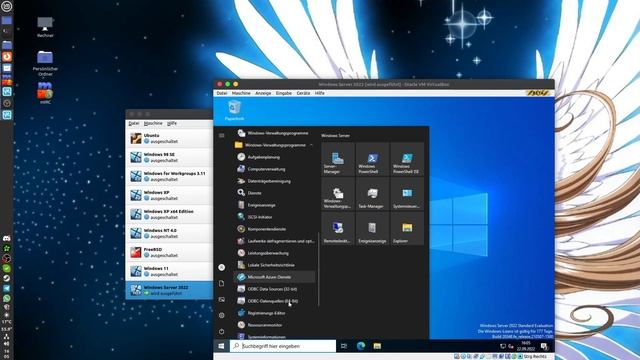Click the Suchbegriff hier eingeben search box
640x360 pixels.
(283, 346)
